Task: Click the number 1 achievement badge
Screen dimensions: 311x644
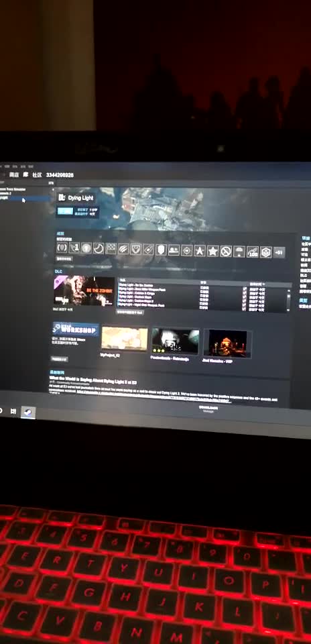Action: [74, 248]
